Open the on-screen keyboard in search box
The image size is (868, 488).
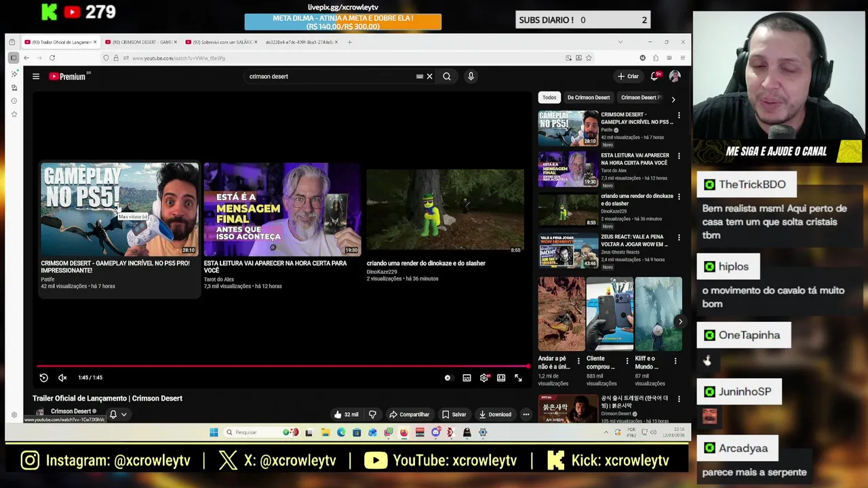click(x=419, y=77)
